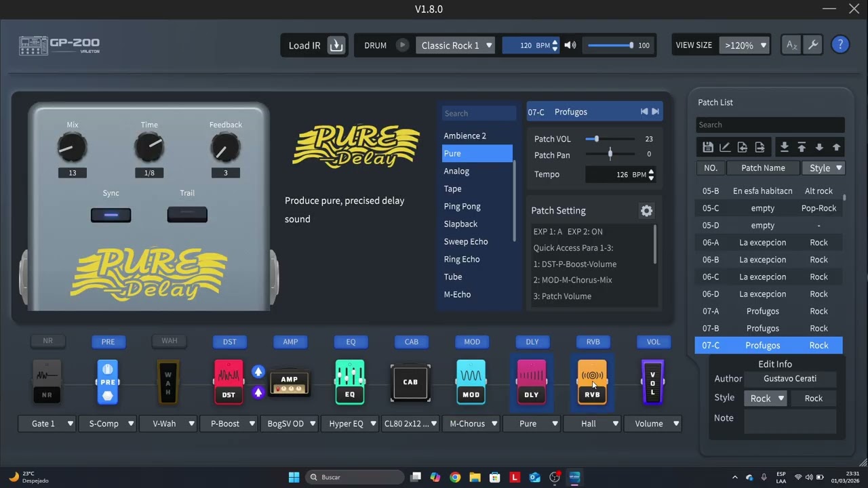Play the drum pattern

[x=402, y=45]
